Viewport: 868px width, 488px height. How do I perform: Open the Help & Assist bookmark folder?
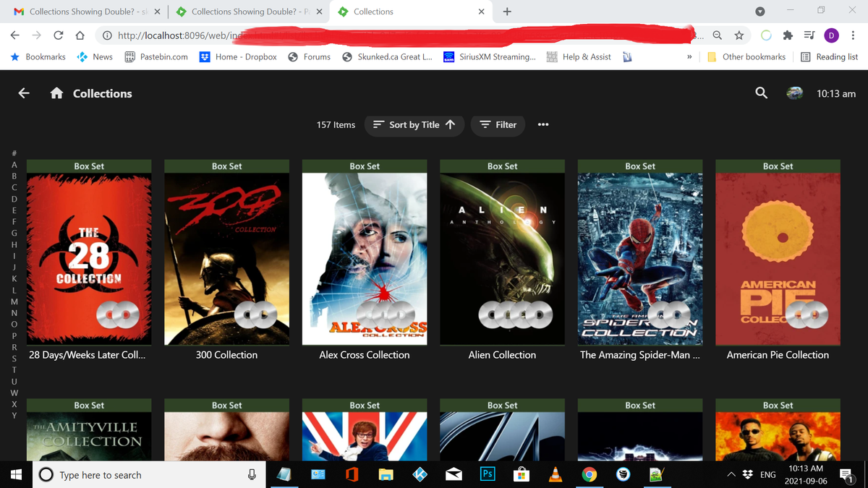(x=579, y=57)
